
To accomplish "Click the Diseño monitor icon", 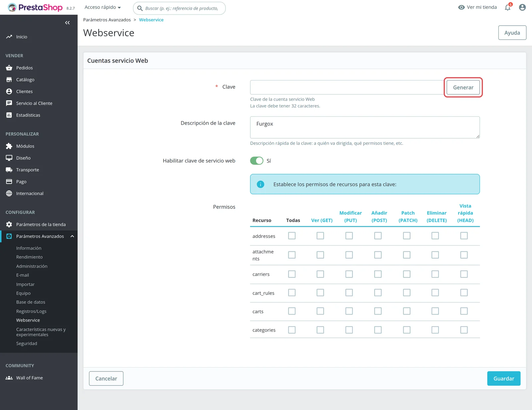I will [9, 158].
